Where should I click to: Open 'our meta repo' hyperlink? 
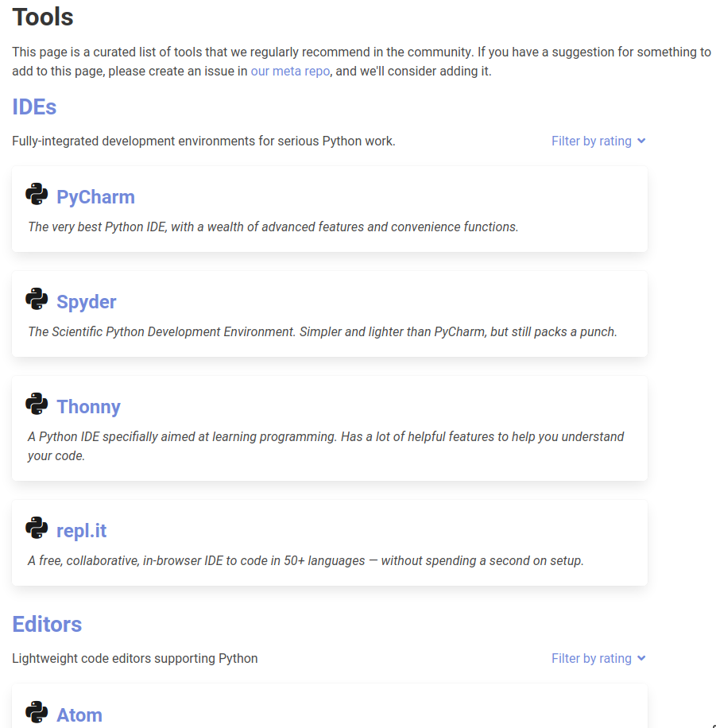(x=290, y=71)
